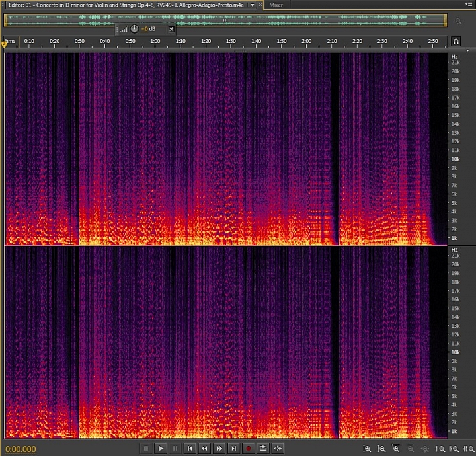Click 10k on top channel frequency scale
The width and height of the screenshot is (476, 456).
coord(456,159)
